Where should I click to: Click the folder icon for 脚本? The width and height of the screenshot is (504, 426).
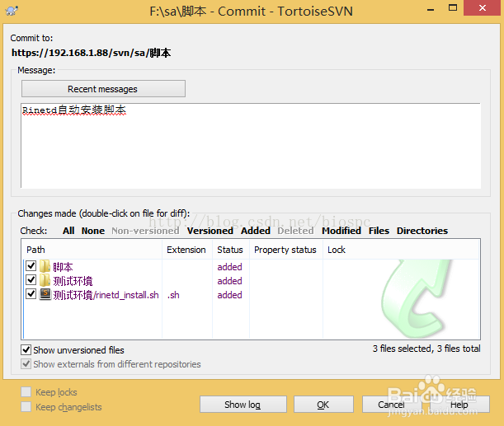point(45,266)
